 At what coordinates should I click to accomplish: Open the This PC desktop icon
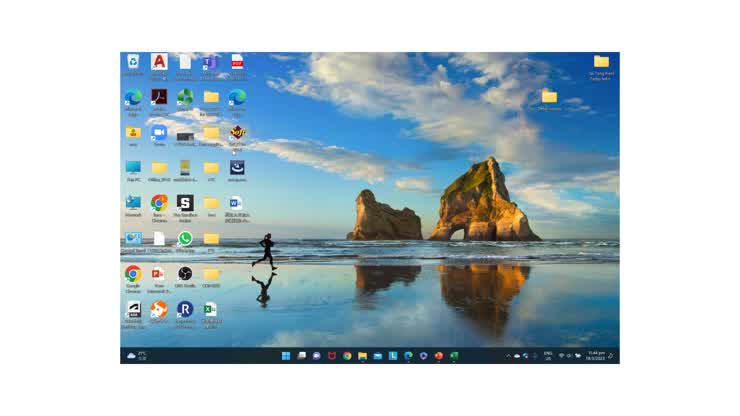[133, 168]
